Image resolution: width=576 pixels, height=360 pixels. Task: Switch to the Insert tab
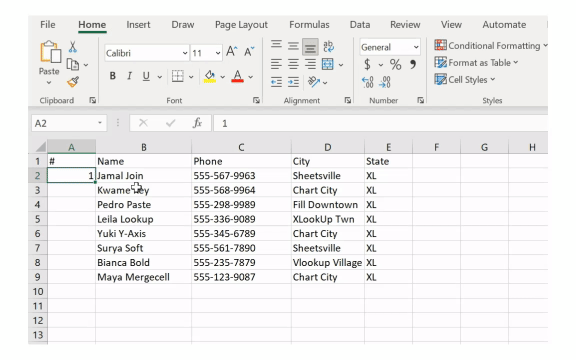138,25
